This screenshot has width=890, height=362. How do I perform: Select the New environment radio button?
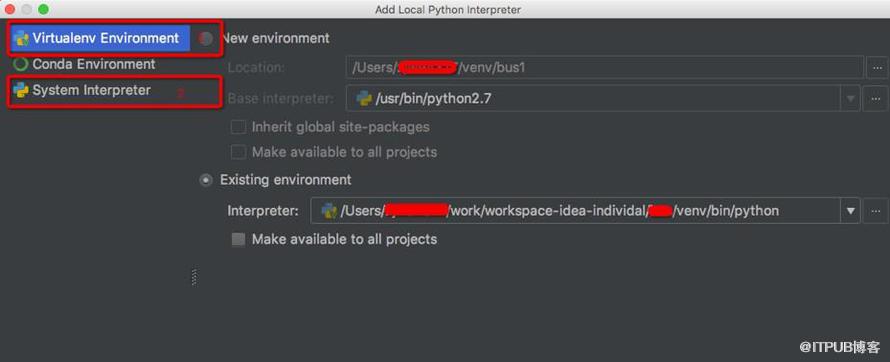click(x=206, y=38)
